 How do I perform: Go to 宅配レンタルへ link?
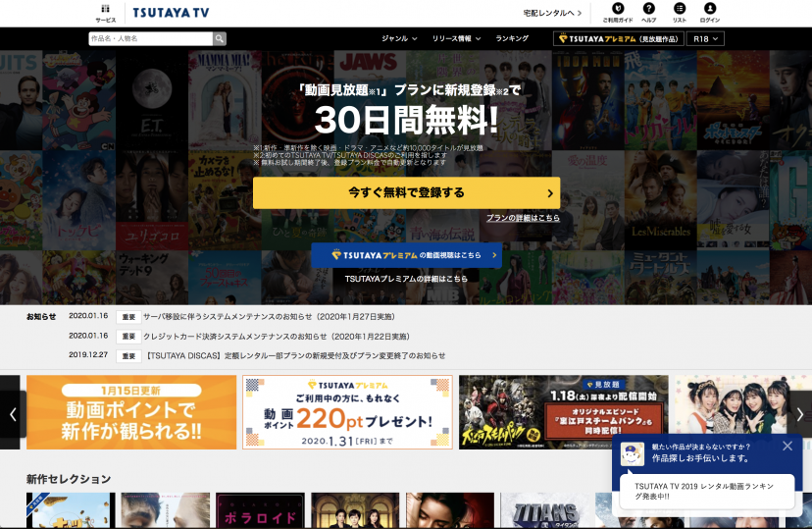(552, 13)
